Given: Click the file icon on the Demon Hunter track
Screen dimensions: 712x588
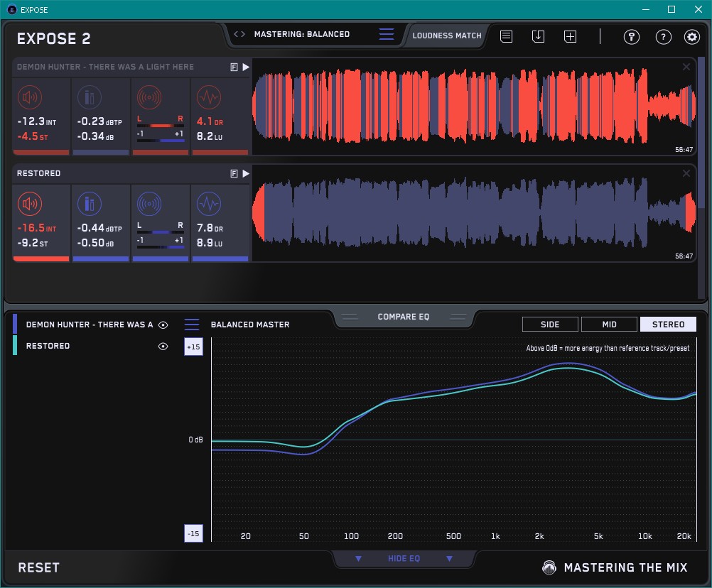Looking at the screenshot, I should coord(234,67).
